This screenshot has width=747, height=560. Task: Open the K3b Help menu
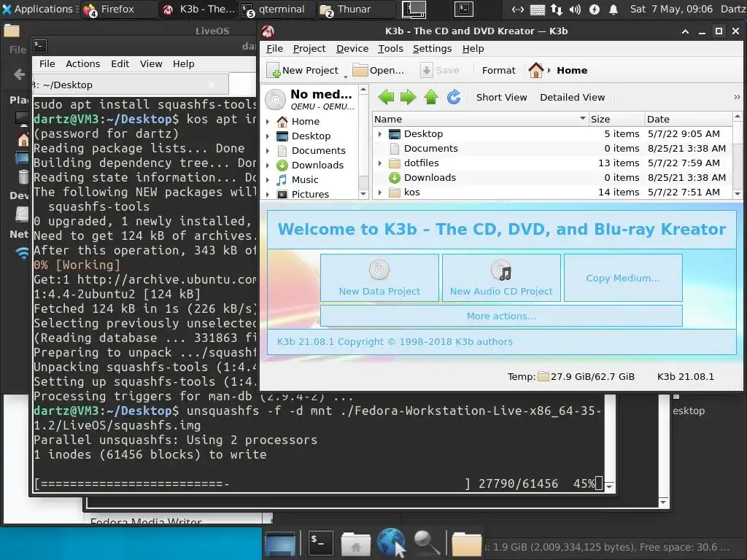pyautogui.click(x=473, y=49)
